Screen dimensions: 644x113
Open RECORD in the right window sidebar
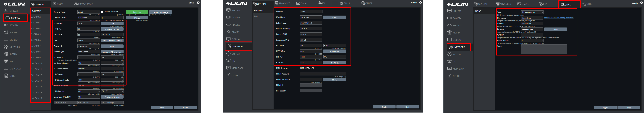click(454, 25)
